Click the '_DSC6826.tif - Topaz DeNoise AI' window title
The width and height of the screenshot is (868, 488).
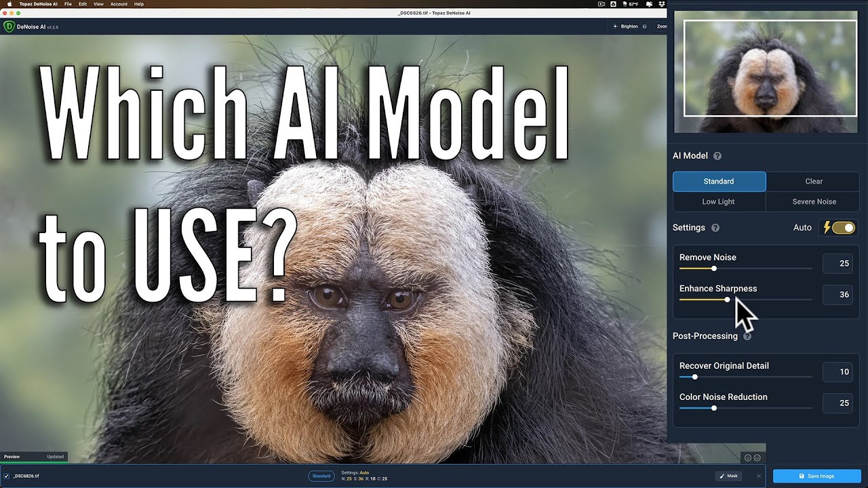click(x=433, y=14)
